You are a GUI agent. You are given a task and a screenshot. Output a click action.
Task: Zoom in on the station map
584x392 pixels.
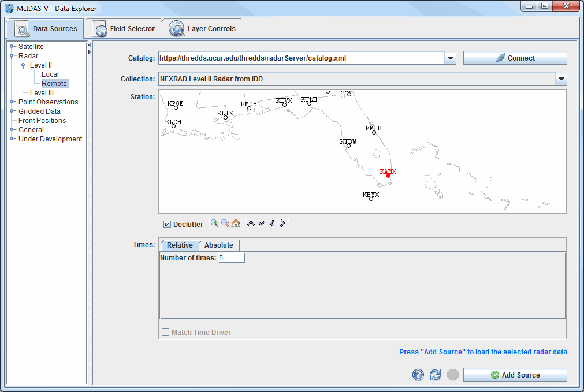tap(215, 223)
